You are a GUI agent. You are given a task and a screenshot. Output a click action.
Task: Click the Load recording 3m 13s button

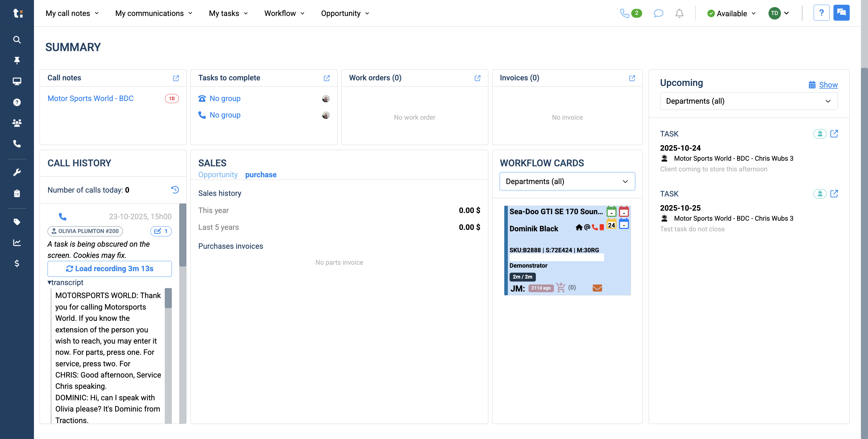(x=110, y=269)
